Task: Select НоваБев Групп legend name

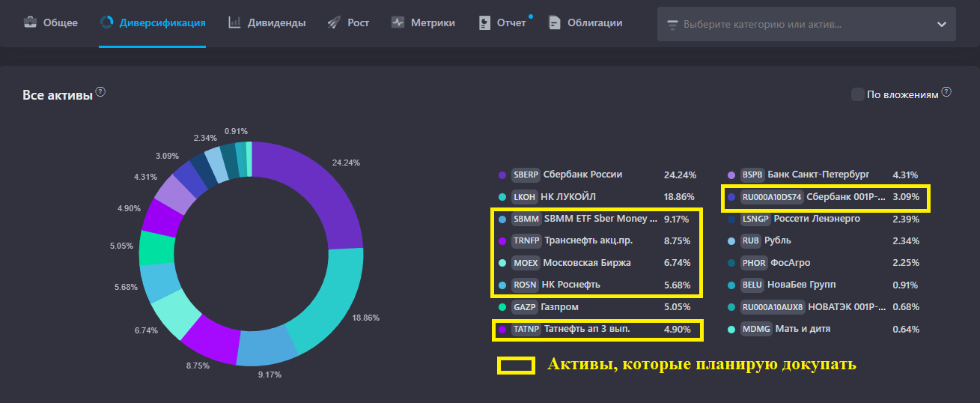Action: tap(802, 285)
